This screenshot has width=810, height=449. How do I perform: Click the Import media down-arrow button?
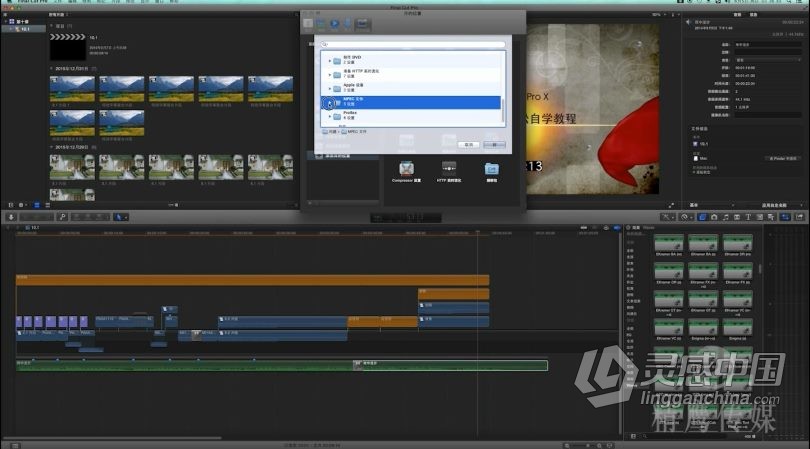(11, 217)
